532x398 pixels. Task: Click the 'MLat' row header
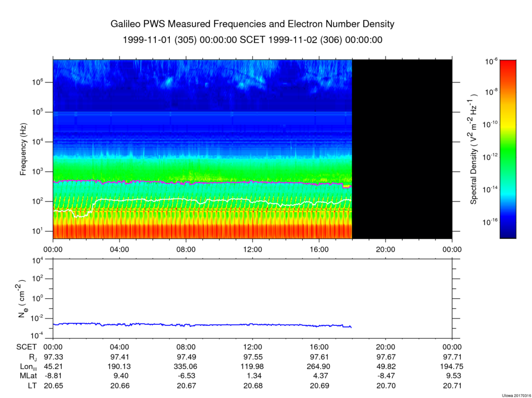click(x=28, y=376)
